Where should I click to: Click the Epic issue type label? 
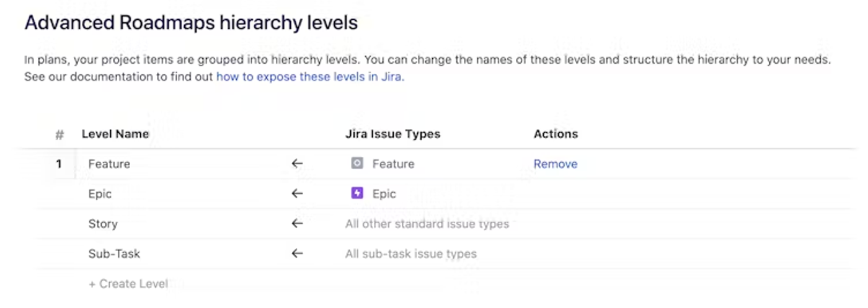(384, 193)
